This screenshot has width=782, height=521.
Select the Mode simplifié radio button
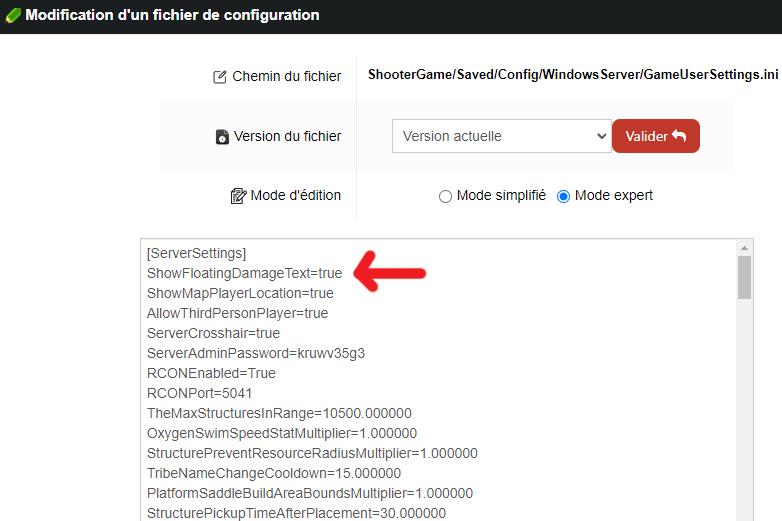(445, 196)
